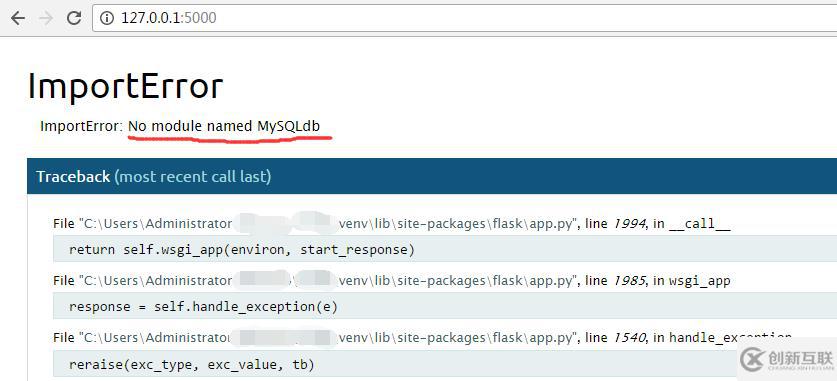Viewport: 837px width, 381px height.
Task: Reload the page with refresh icon
Action: pyautogui.click(x=74, y=18)
